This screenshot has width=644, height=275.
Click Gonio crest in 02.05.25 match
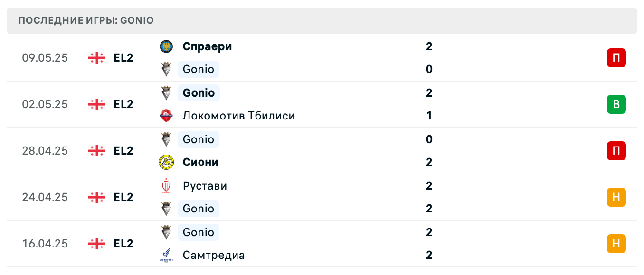(x=166, y=93)
